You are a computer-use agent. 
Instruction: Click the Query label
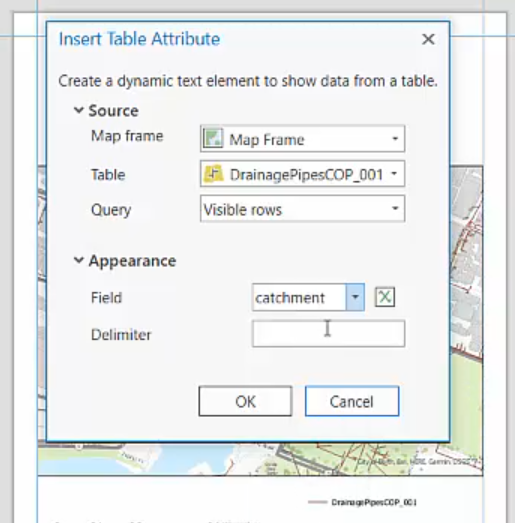(111, 210)
